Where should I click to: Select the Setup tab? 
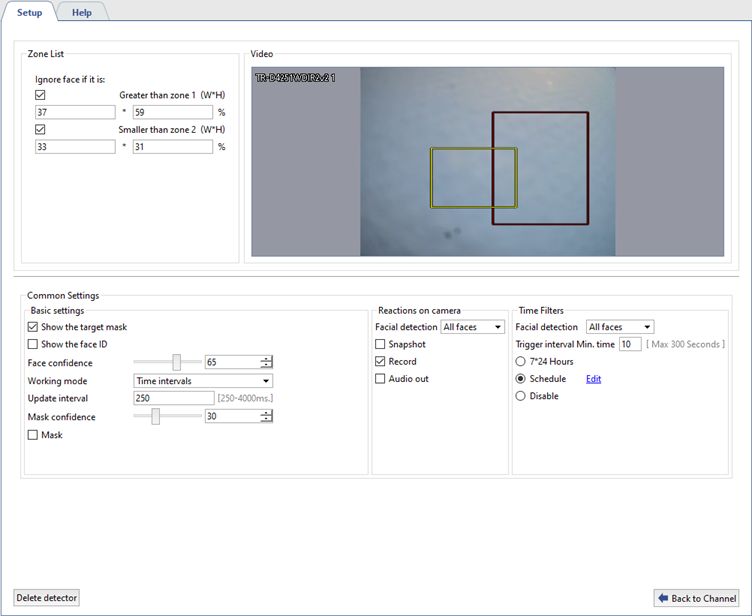click(x=29, y=12)
